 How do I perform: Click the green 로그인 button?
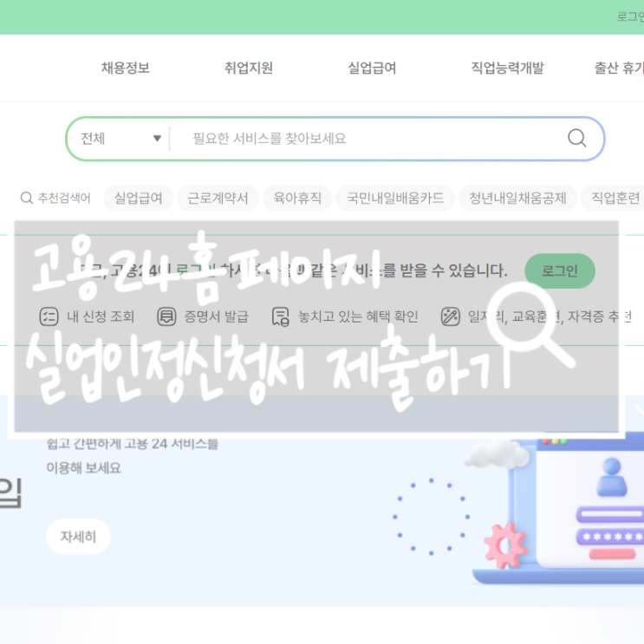tap(560, 270)
